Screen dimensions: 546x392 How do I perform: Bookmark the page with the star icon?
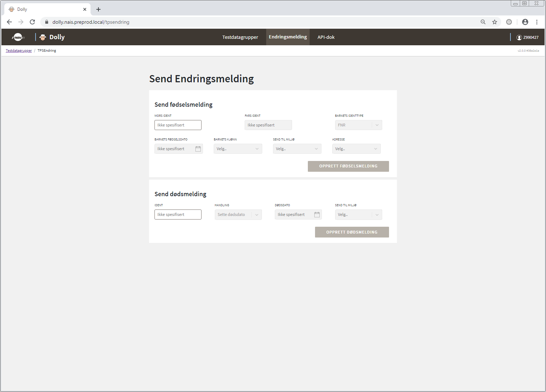[495, 22]
